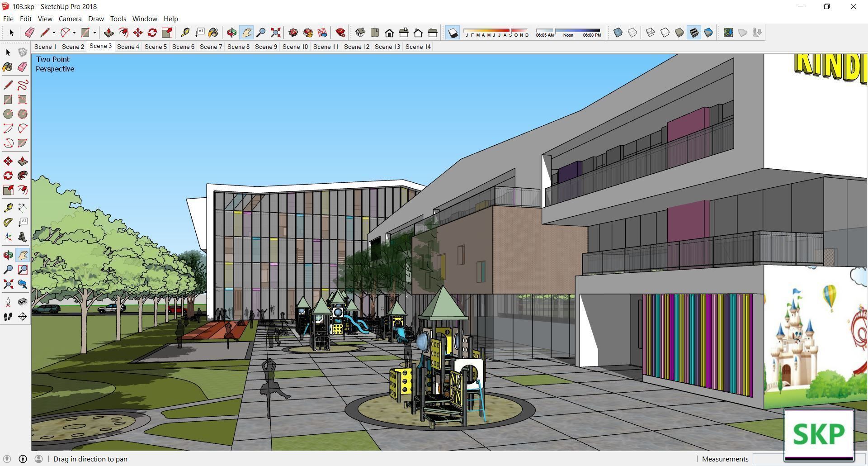This screenshot has height=466, width=868.
Task: Switch to the Front view house icon
Action: 389,33
